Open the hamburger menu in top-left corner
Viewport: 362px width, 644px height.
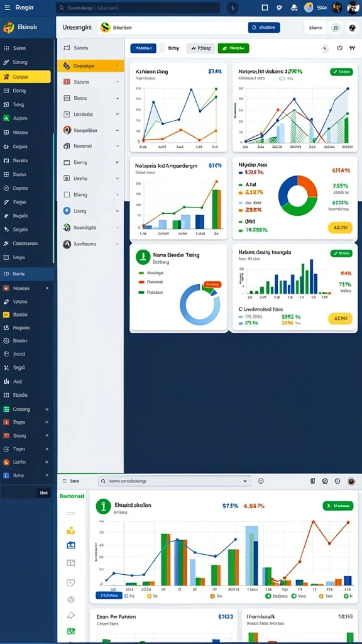pos(7,8)
